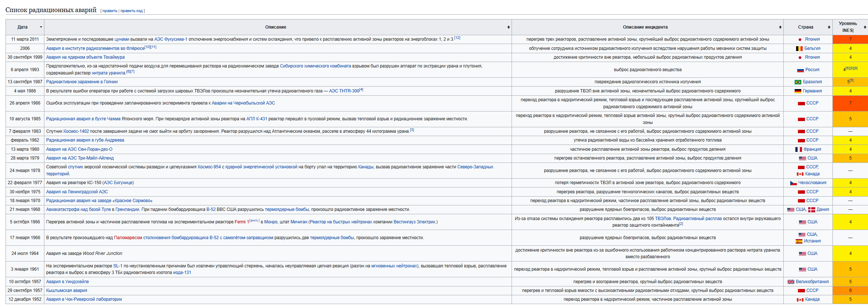Select date cell '26 апреля 1986'
The width and height of the screenshot is (868, 307).
pos(25,103)
